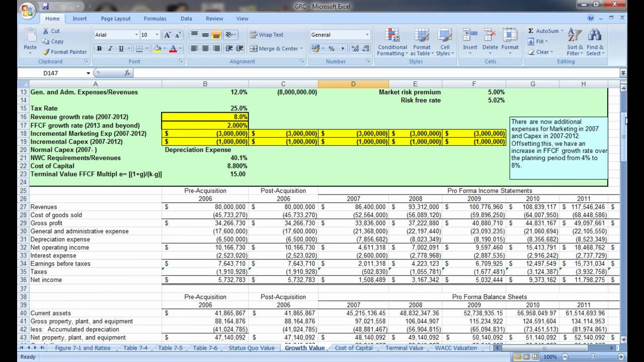644x362 pixels.
Task: Activate Format Painter
Action: click(x=64, y=52)
